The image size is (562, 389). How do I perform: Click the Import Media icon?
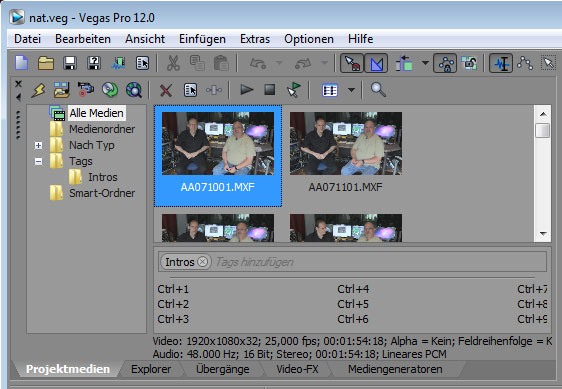pos(62,90)
